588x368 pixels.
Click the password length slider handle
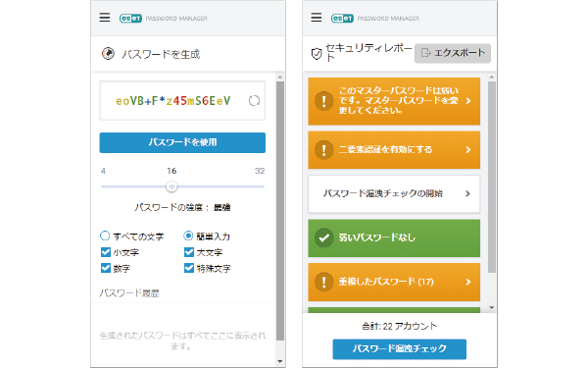[x=171, y=186]
